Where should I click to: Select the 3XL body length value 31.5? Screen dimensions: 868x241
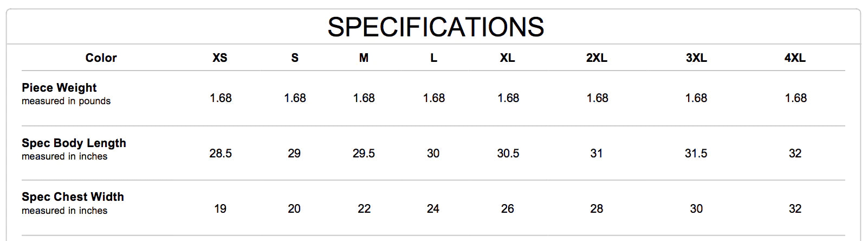pyautogui.click(x=696, y=154)
